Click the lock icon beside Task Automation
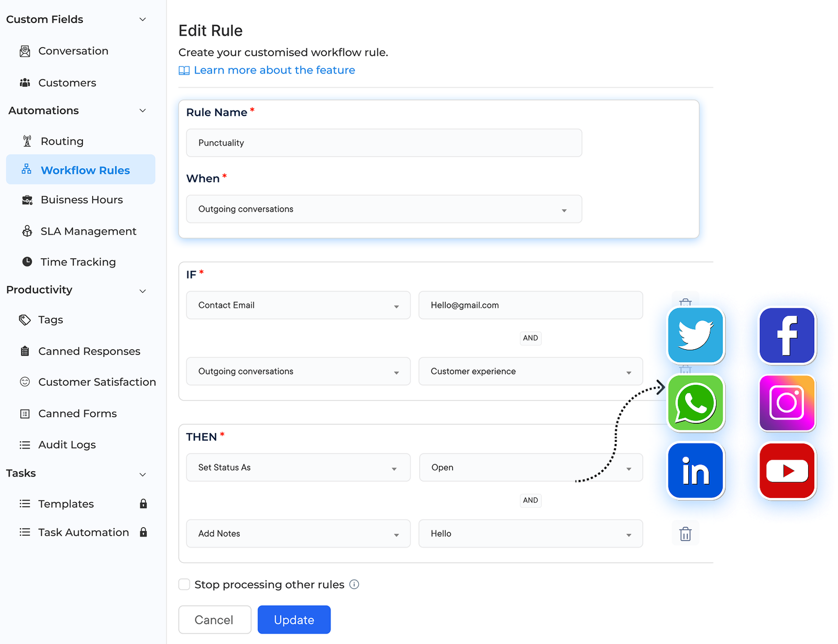The height and width of the screenshot is (644, 838). tap(144, 532)
